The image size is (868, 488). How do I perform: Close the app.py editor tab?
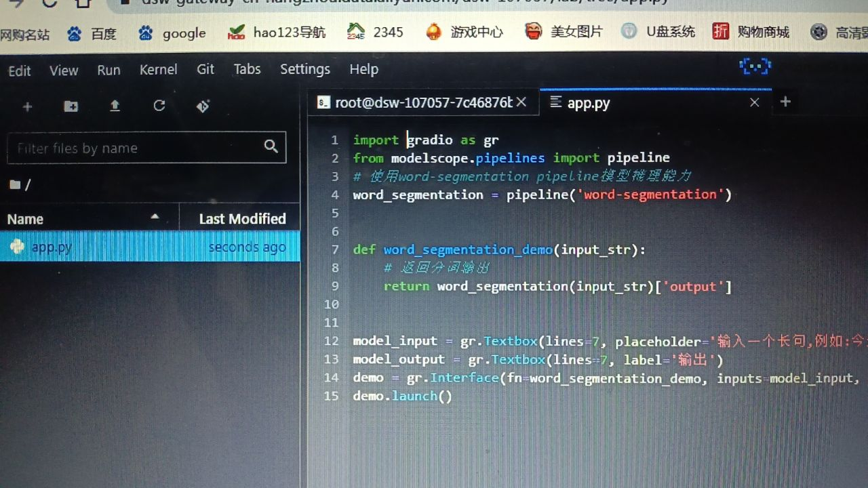click(x=754, y=102)
